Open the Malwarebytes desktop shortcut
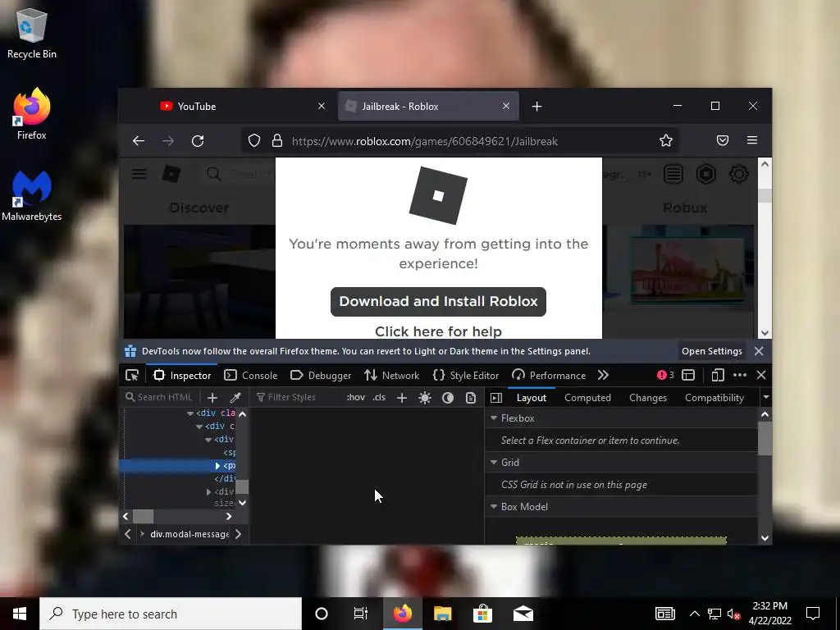 click(32, 195)
